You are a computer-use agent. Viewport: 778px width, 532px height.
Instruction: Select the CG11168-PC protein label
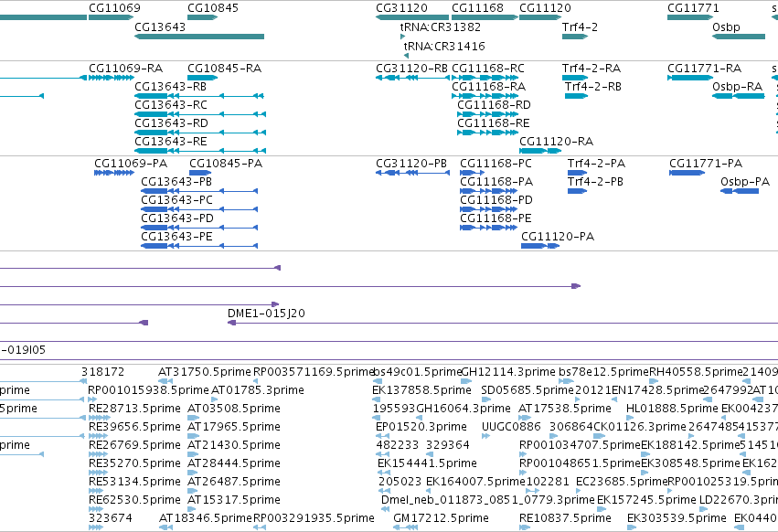[x=496, y=164]
